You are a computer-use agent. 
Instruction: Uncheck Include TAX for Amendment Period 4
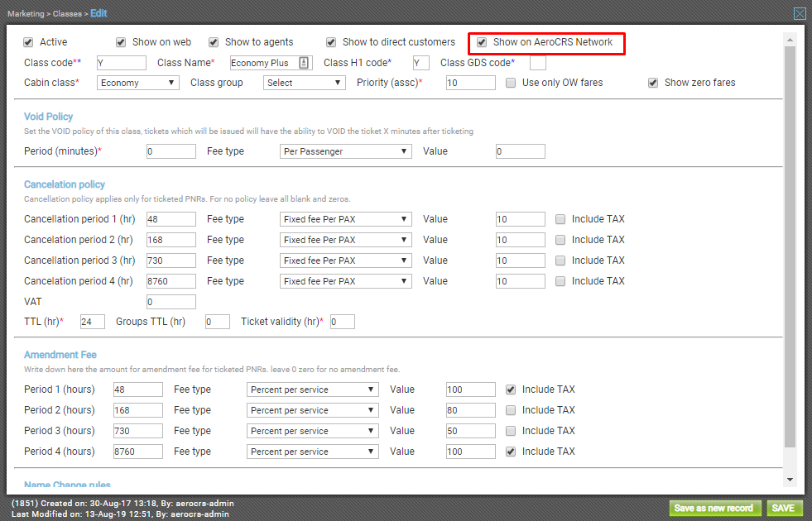(512, 452)
